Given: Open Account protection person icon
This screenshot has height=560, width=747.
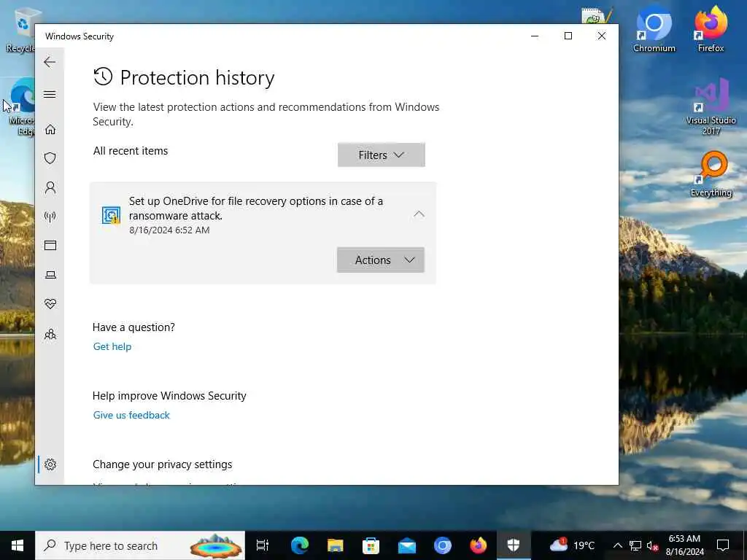Looking at the screenshot, I should [50, 187].
